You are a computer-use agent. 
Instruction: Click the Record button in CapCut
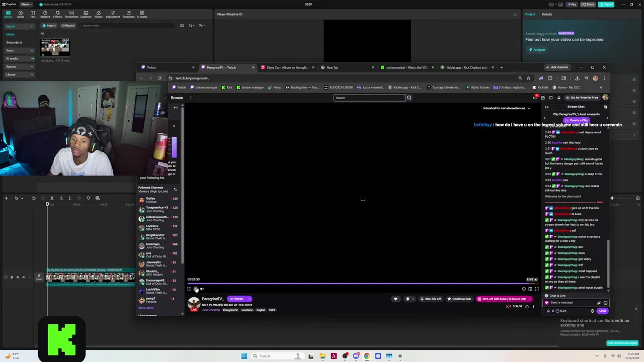68,25
